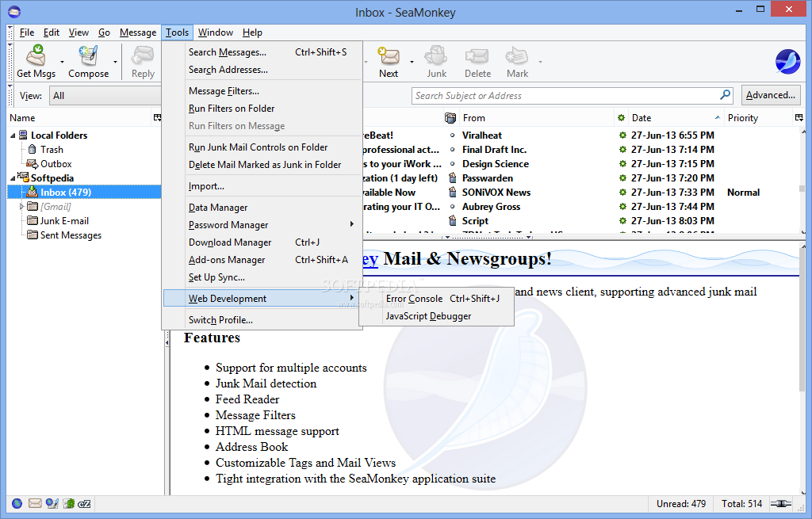
Task: Open the Compose message icon
Action: tap(89, 55)
